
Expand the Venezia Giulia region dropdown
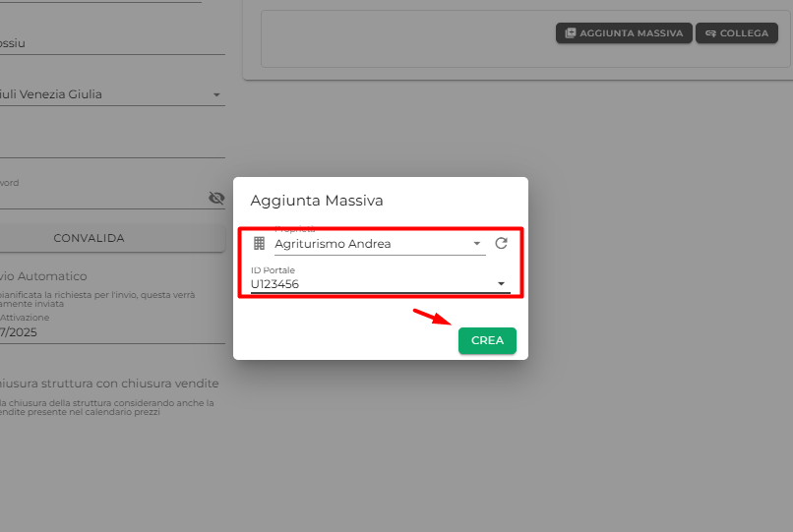(216, 94)
